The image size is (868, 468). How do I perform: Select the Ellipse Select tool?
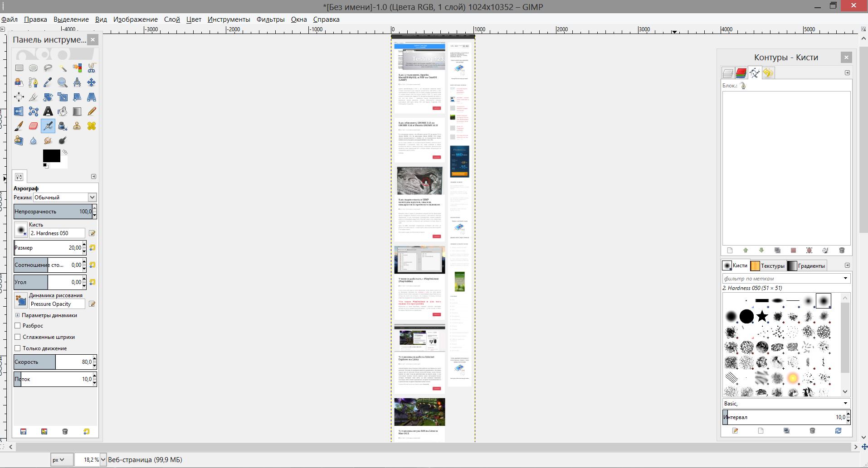pyautogui.click(x=34, y=68)
